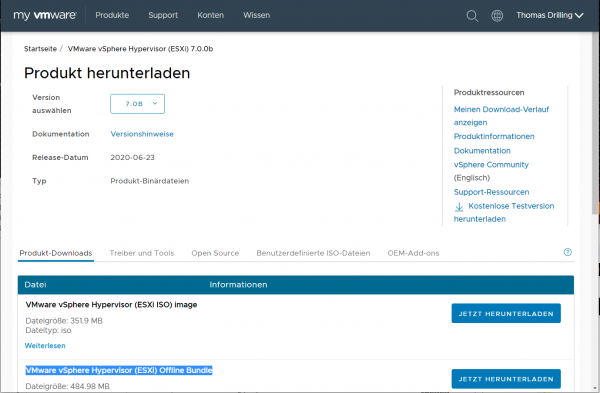Viewport: 600px width, 393px height.
Task: Click the release date 2020-06-23
Action: (132, 158)
